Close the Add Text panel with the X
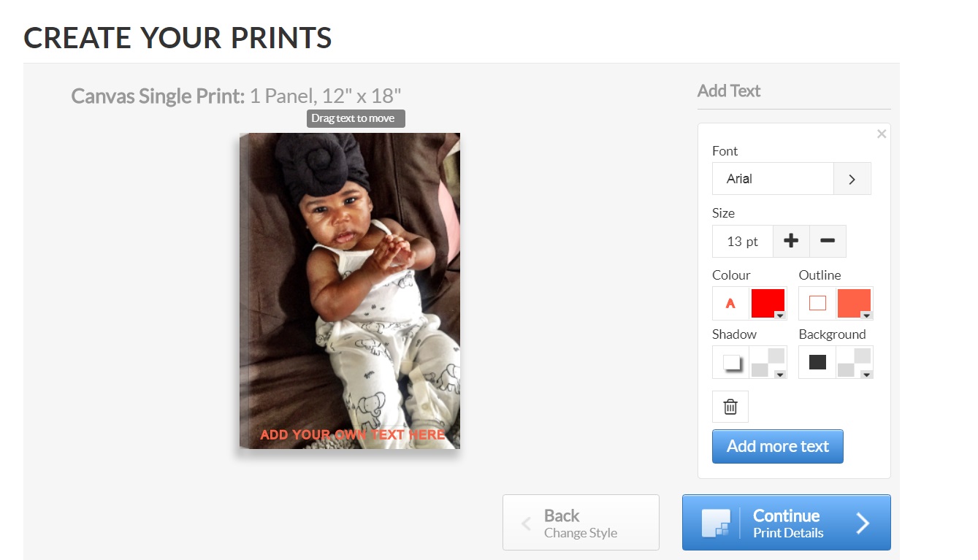The image size is (978, 560). click(x=882, y=134)
